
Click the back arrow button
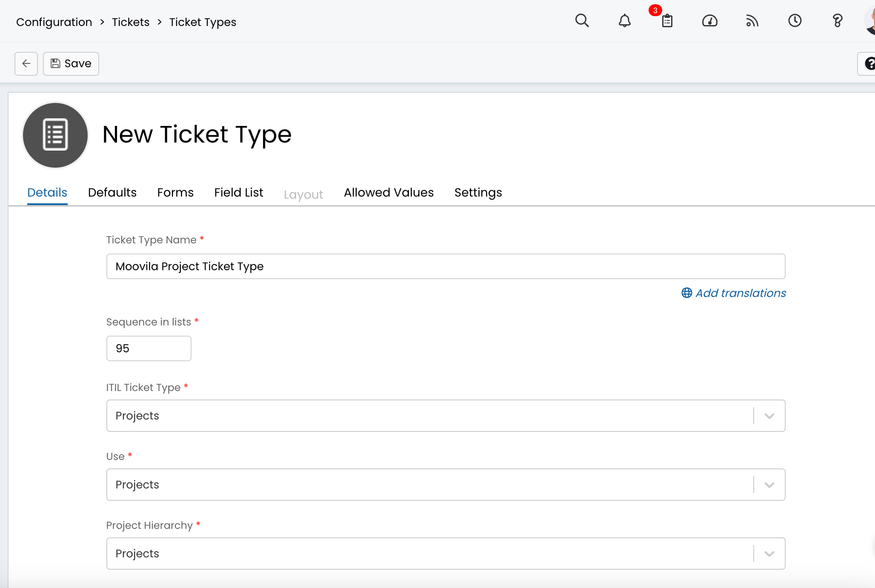(x=26, y=63)
